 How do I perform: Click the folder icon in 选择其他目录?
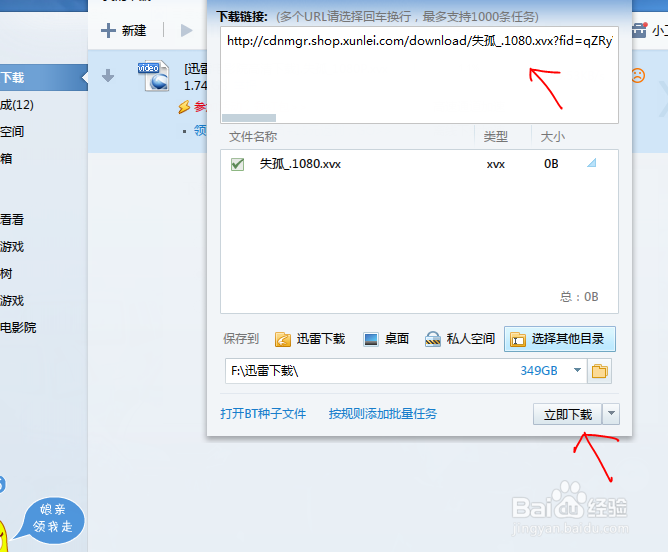[x=518, y=339]
